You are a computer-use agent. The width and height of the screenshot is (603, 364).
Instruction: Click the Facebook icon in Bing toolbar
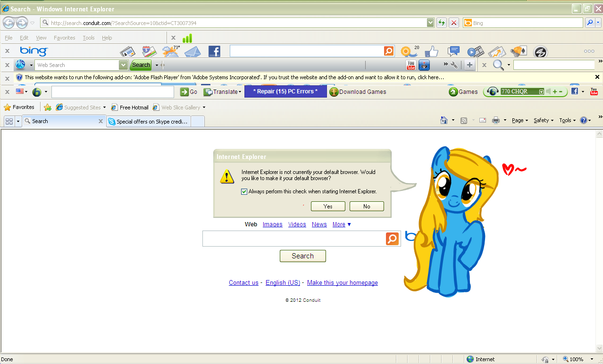pos(214,51)
